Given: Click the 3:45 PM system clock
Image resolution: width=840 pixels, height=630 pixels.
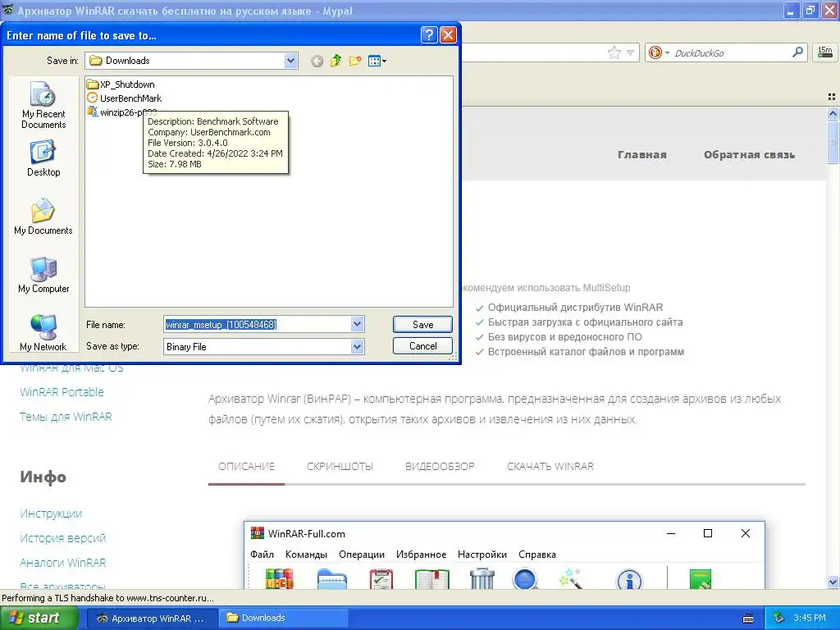Looking at the screenshot, I should click(x=810, y=619).
